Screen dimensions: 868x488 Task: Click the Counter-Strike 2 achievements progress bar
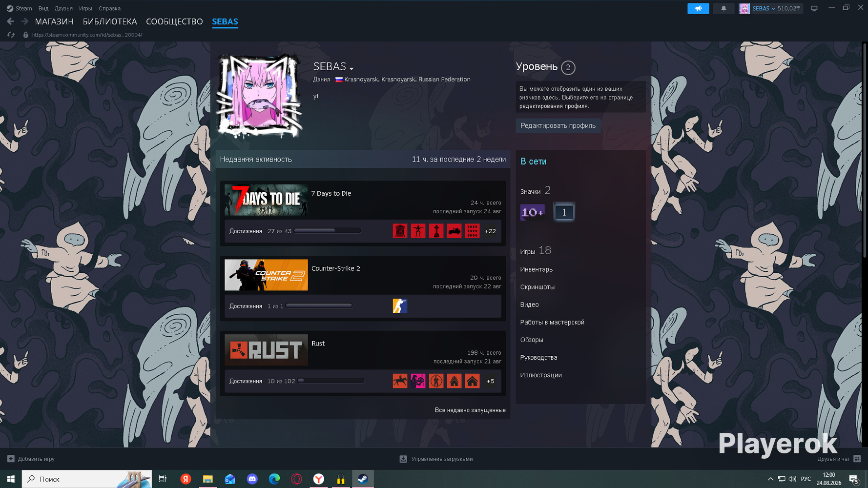319,306
